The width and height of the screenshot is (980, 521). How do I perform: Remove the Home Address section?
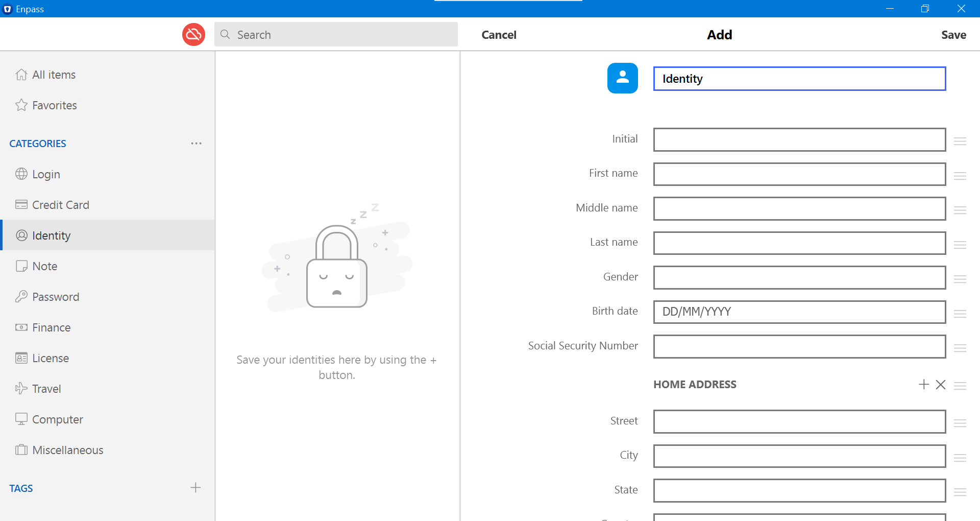pyautogui.click(x=941, y=384)
